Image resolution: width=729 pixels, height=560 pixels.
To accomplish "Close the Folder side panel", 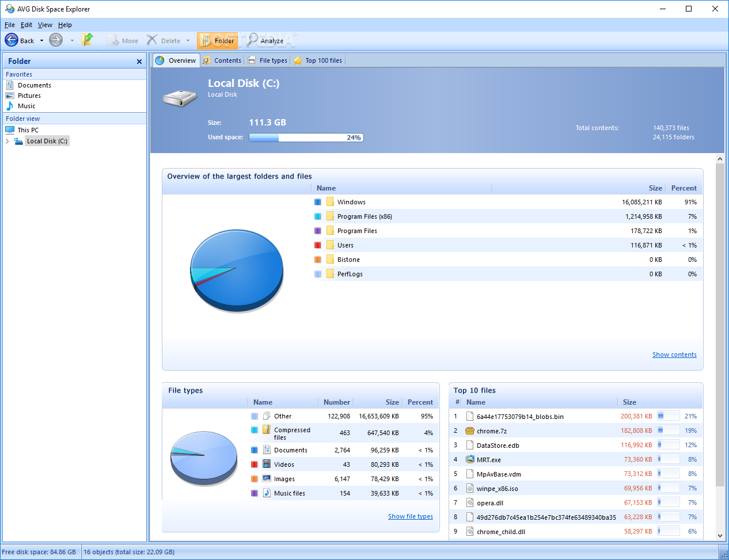I will (139, 62).
